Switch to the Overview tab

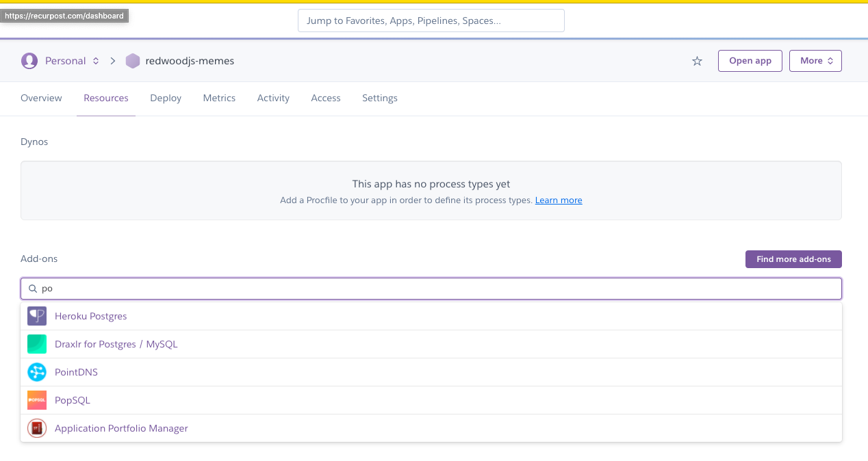pyautogui.click(x=41, y=98)
